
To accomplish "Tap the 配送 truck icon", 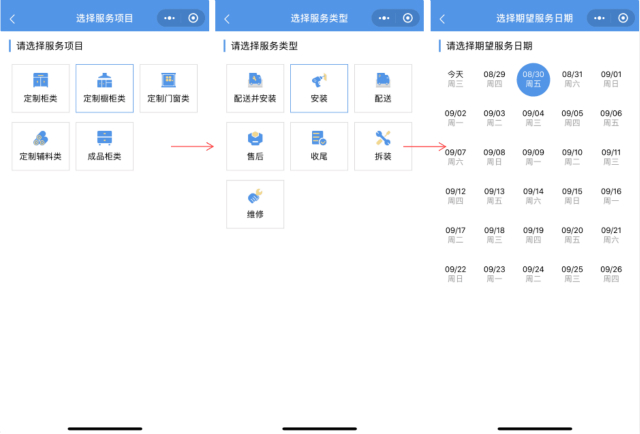I will point(383,88).
